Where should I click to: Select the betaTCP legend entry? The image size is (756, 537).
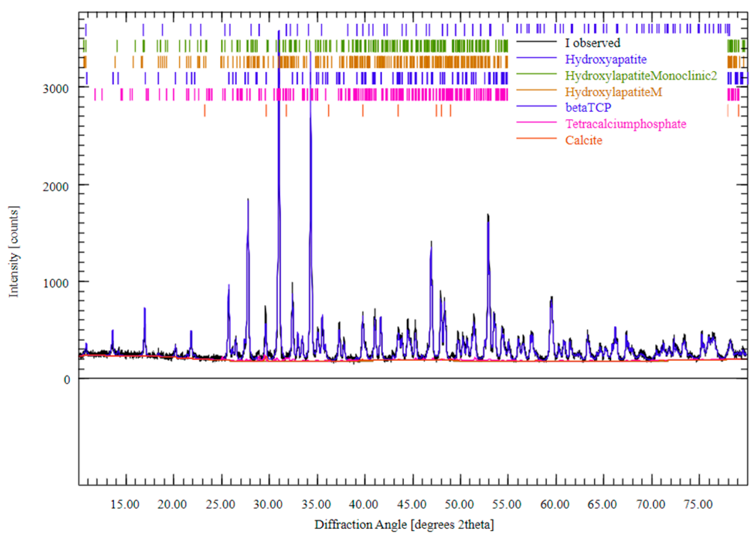588,108
